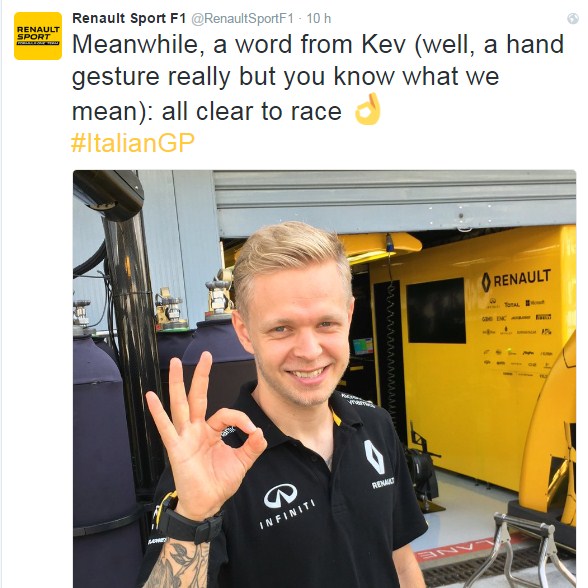Follow the #ItalianGP hashtag
588x588 pixels.
pyautogui.click(x=133, y=143)
